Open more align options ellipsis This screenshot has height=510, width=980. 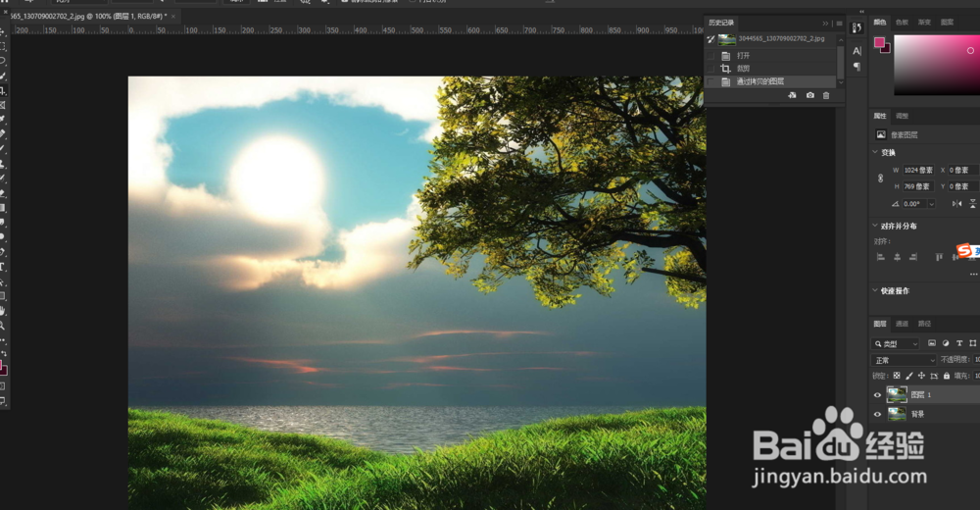[x=973, y=274]
